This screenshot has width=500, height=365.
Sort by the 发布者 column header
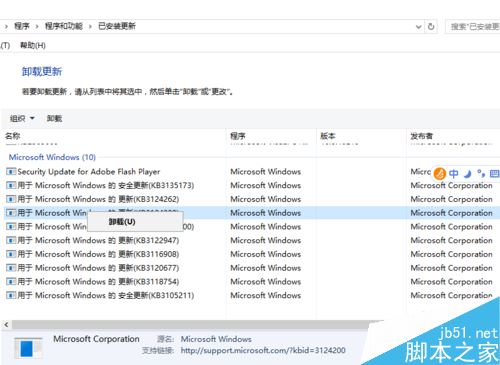[x=422, y=136]
